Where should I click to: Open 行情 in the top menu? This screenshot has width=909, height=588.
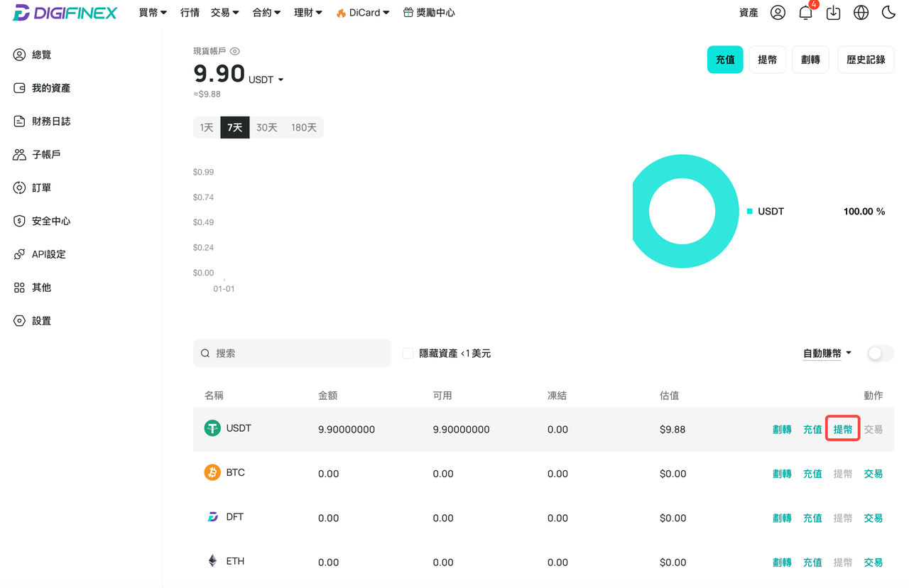(190, 13)
